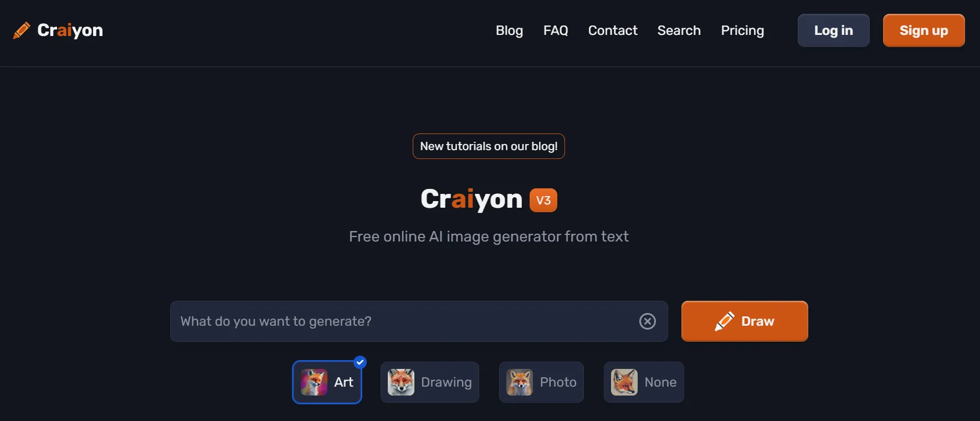Click the blue checkmark on Art style

(360, 362)
